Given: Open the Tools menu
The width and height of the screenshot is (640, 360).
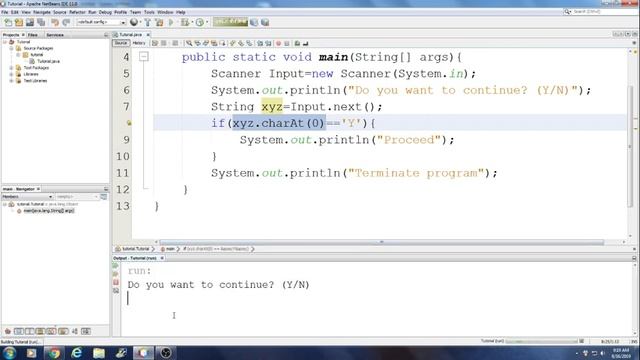Looking at the screenshot, I should [149, 12].
